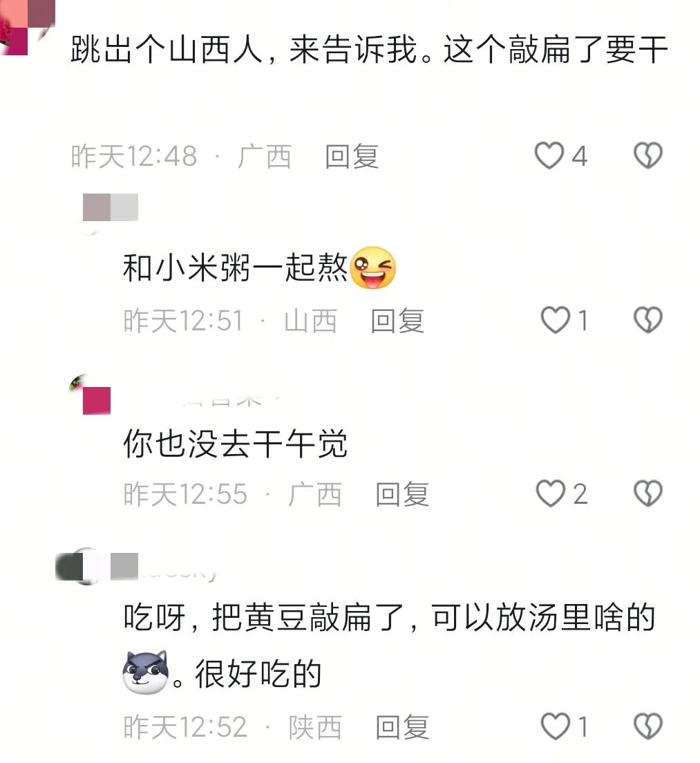
Task: Reply to the 12:48 广西 comment
Action: click(352, 157)
